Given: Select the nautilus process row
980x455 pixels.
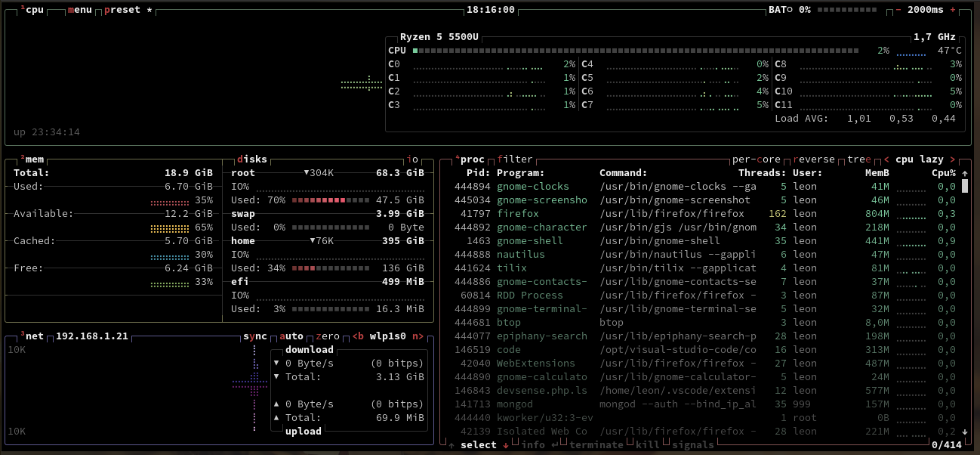Looking at the screenshot, I should (706, 255).
